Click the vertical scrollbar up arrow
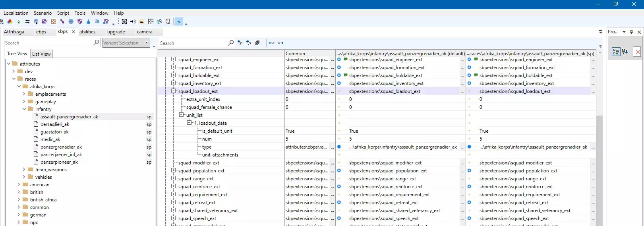The height and width of the screenshot is (226, 644). (600, 53)
